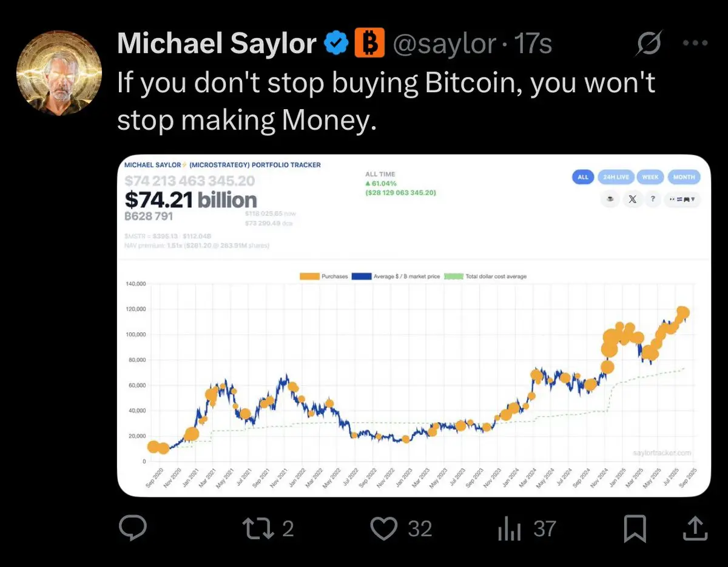Click the X logo button in tracker
The height and width of the screenshot is (567, 728).
coord(632,200)
